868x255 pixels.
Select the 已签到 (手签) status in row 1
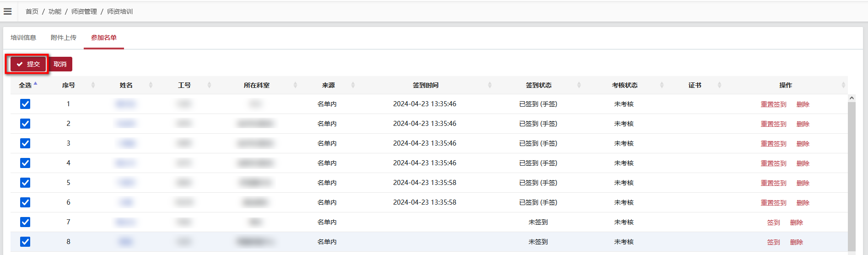(x=538, y=104)
